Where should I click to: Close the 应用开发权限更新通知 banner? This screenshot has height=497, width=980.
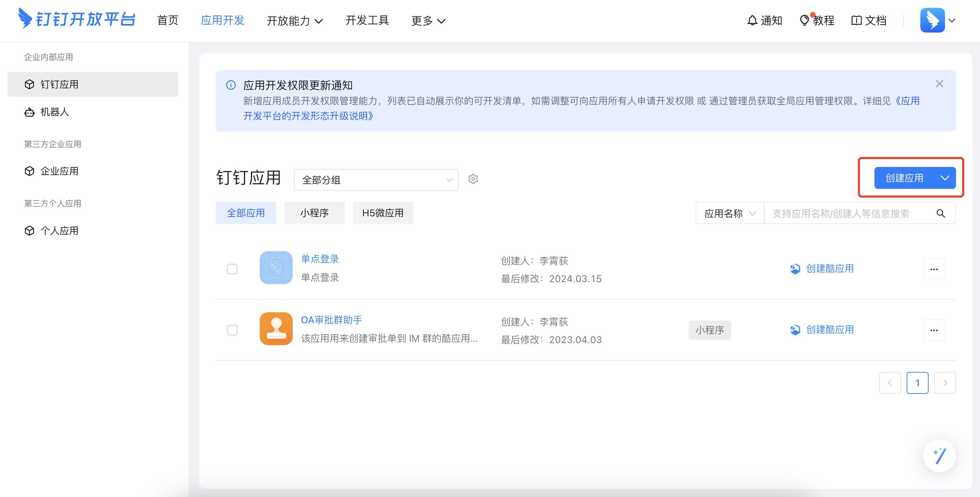[x=939, y=84]
